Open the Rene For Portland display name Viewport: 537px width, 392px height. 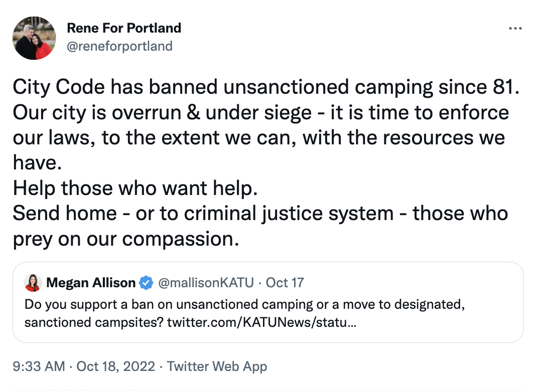(124, 28)
